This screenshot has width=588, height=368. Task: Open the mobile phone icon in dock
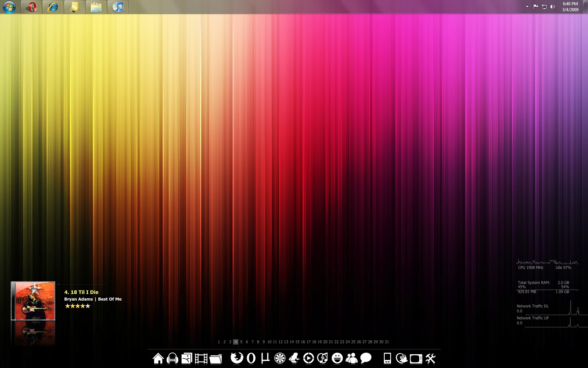point(387,358)
